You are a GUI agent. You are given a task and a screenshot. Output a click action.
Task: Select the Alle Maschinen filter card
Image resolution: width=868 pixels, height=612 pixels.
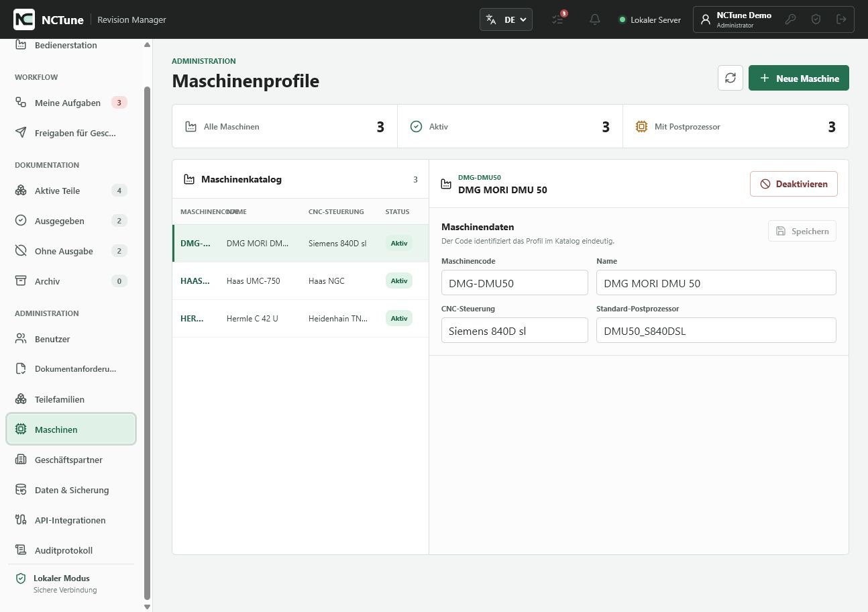click(x=285, y=126)
